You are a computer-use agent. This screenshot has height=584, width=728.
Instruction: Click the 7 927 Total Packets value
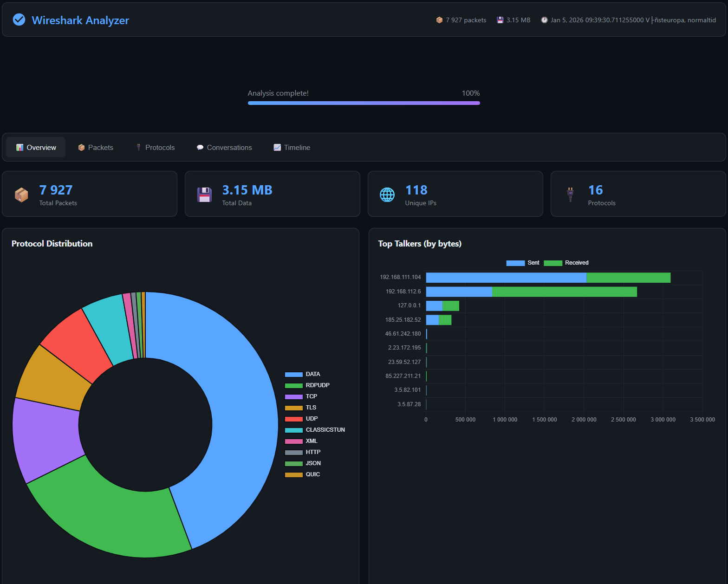(x=56, y=190)
